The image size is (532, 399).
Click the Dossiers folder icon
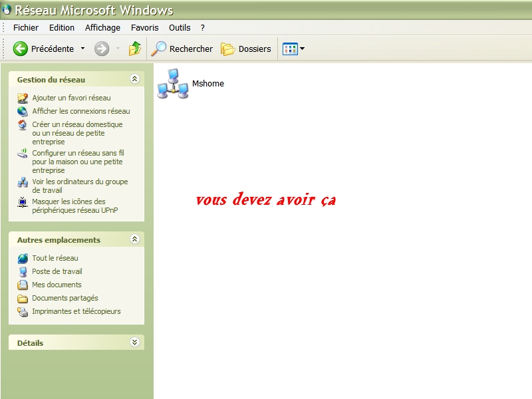click(x=227, y=49)
